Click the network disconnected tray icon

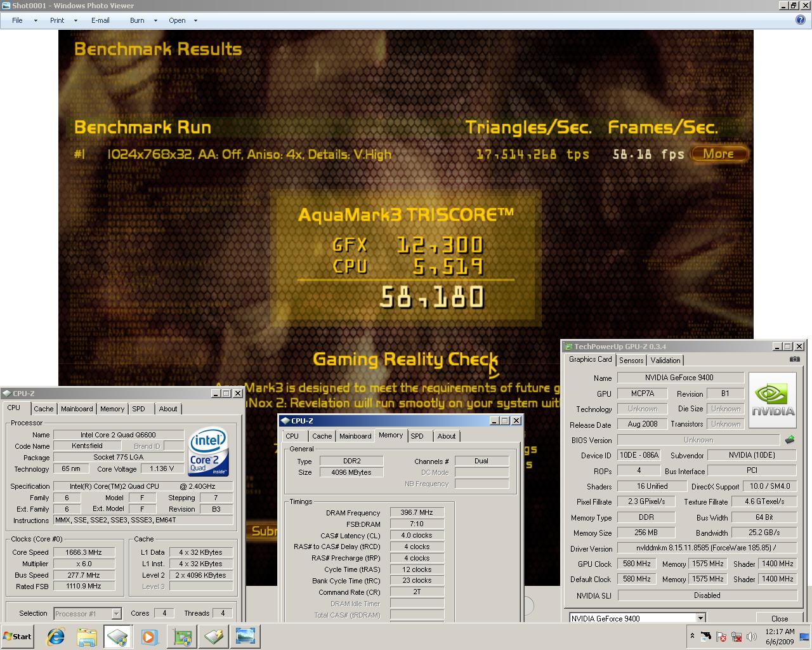click(737, 636)
